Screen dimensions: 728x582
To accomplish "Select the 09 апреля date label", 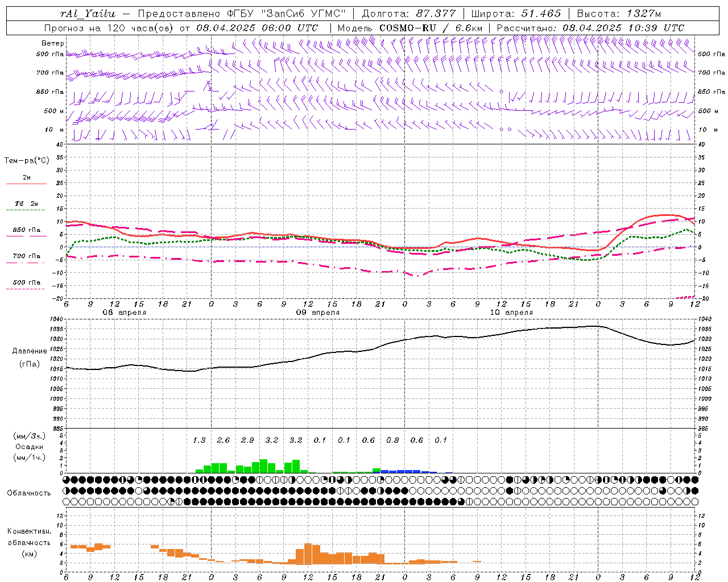I will (317, 313).
